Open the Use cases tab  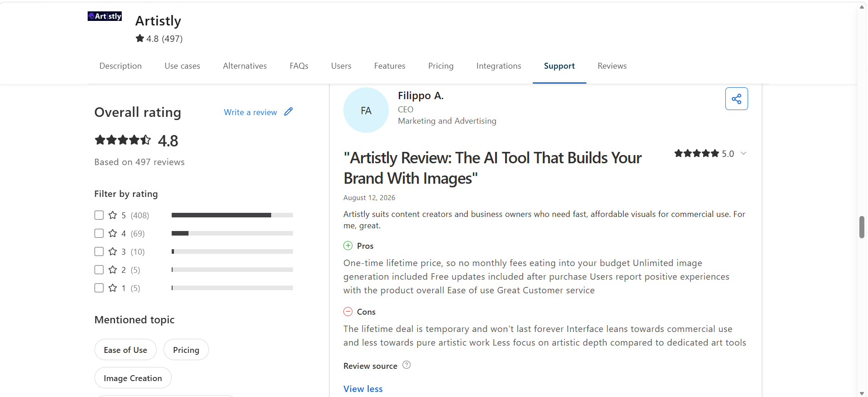pos(182,66)
